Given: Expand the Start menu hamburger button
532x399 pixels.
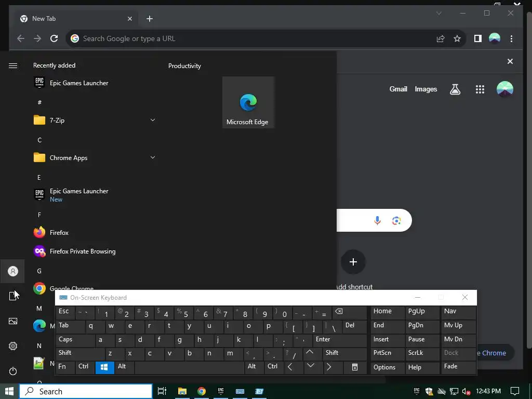Looking at the screenshot, I should click(13, 65).
